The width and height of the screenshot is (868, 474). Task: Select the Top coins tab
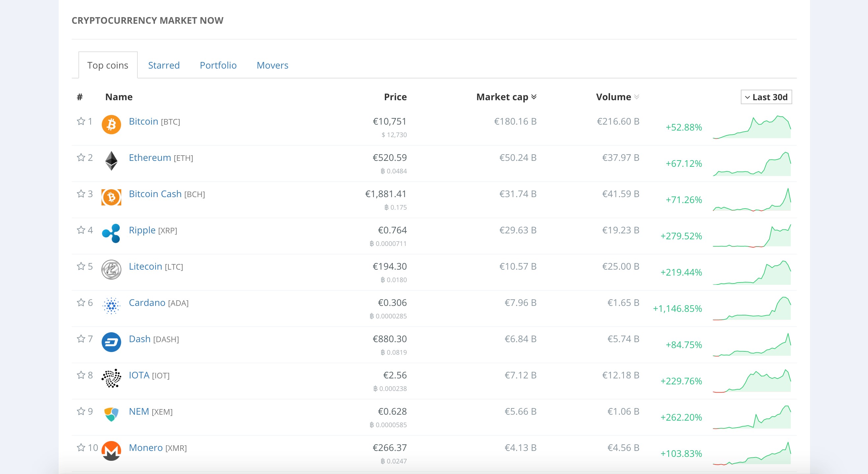(108, 65)
